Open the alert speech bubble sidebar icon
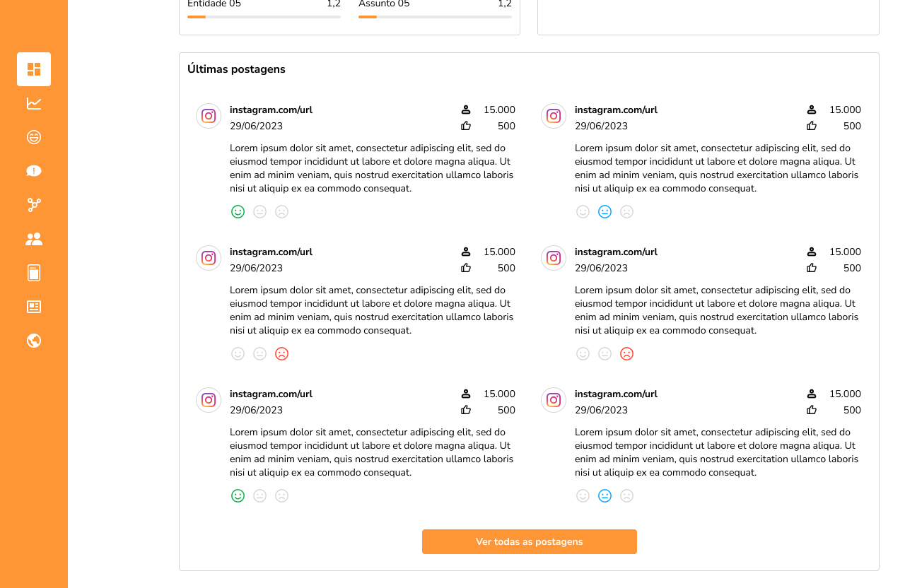Viewport: 905px width, 588px height. point(34,171)
